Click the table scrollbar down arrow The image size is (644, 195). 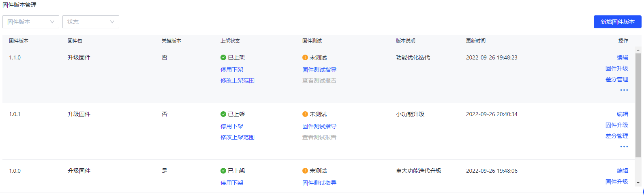point(638,183)
